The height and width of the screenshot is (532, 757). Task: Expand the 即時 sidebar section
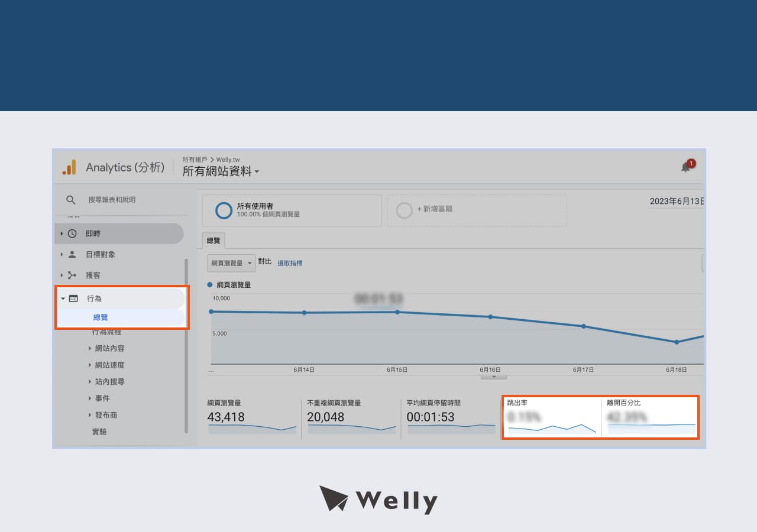click(x=62, y=233)
